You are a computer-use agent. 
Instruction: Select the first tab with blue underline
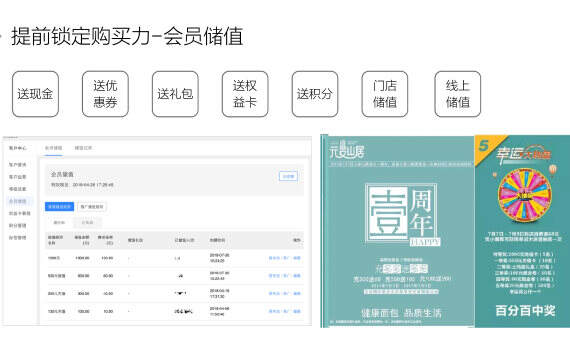point(53,148)
